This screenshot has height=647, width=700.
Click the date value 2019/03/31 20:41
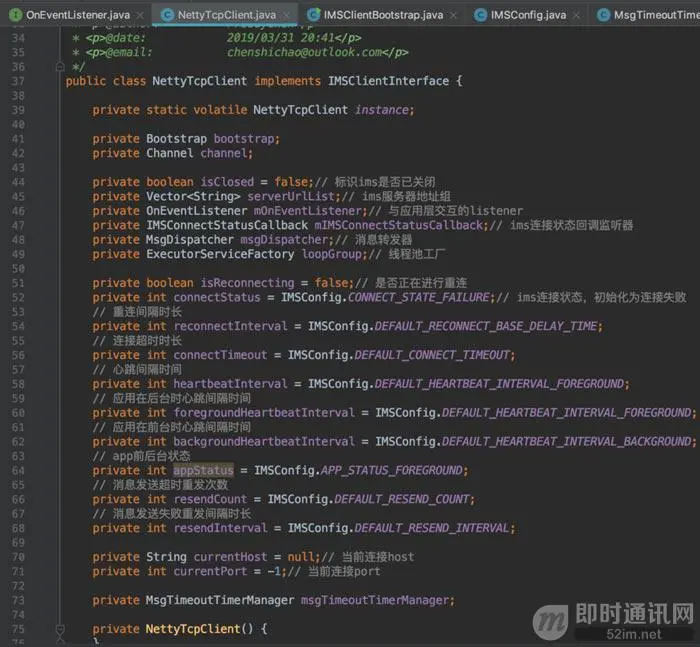280,38
